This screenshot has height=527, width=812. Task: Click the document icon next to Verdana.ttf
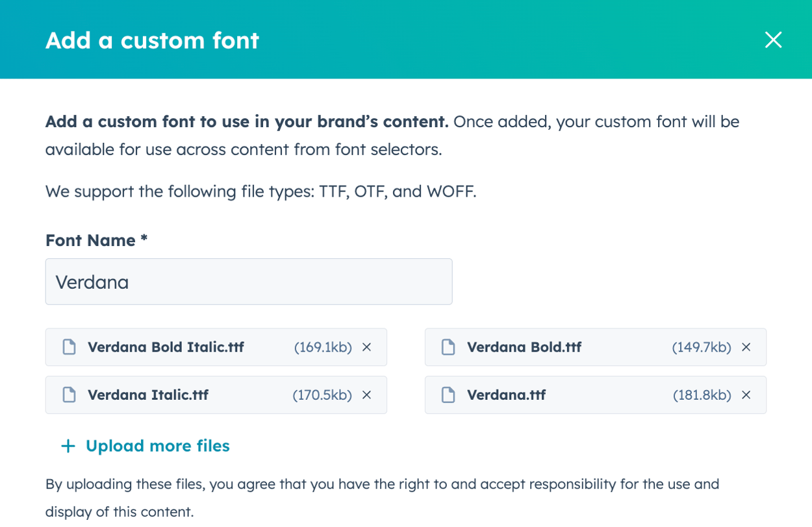448,395
